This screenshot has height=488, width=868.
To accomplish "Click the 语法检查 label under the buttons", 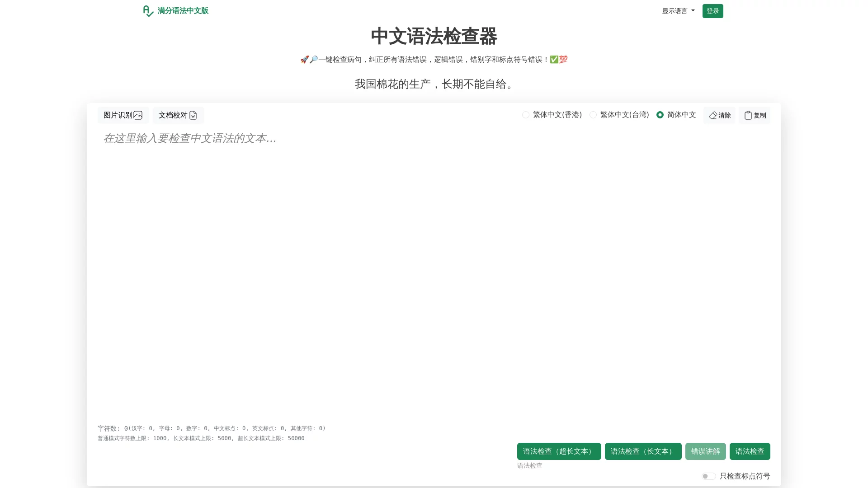I will [x=529, y=465].
